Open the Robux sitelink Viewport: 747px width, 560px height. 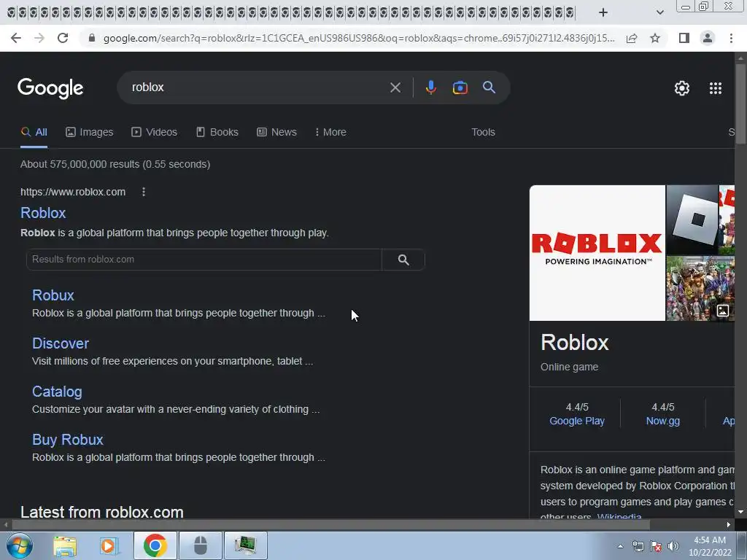[x=53, y=295]
